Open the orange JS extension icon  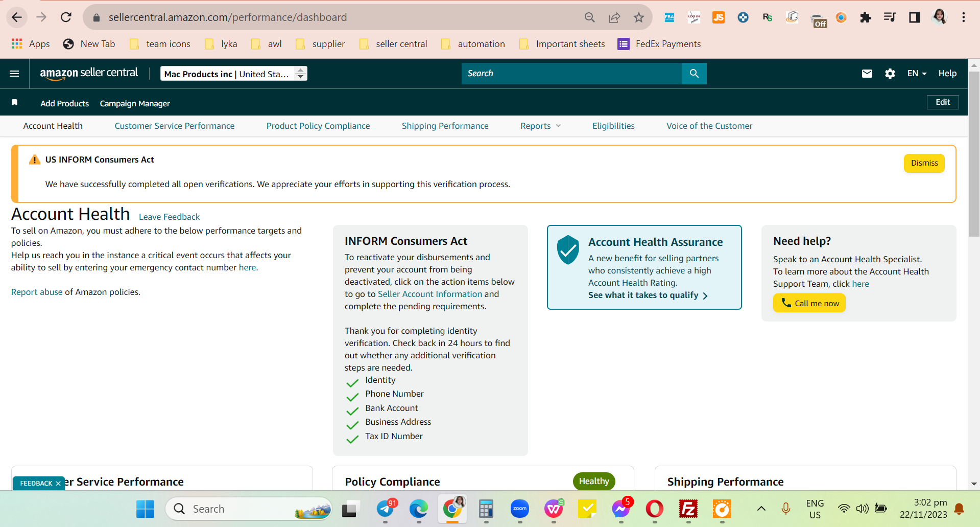tap(718, 17)
